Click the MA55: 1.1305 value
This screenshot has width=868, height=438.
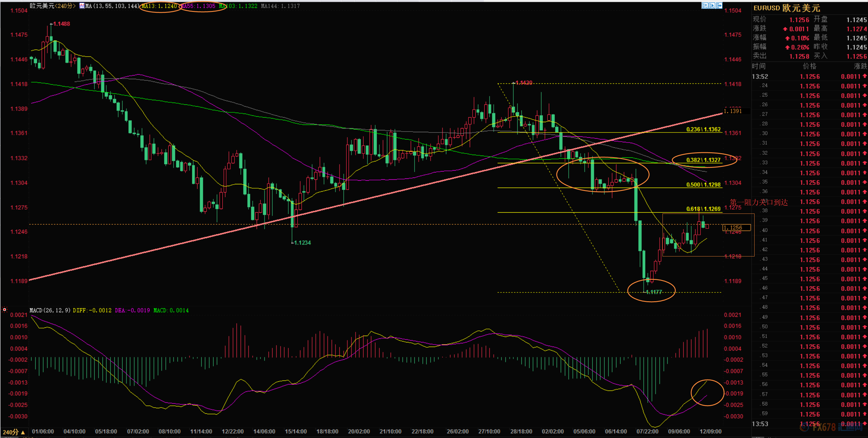pos(198,6)
